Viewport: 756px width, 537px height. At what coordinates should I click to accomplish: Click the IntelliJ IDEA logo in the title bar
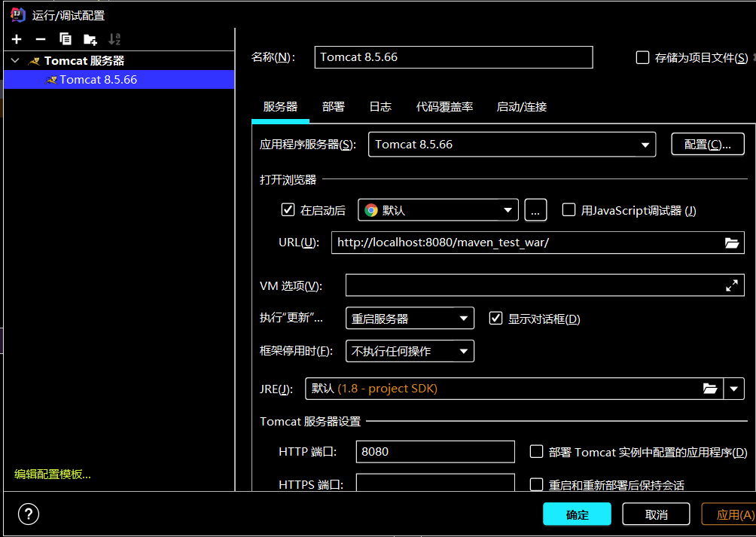click(18, 15)
